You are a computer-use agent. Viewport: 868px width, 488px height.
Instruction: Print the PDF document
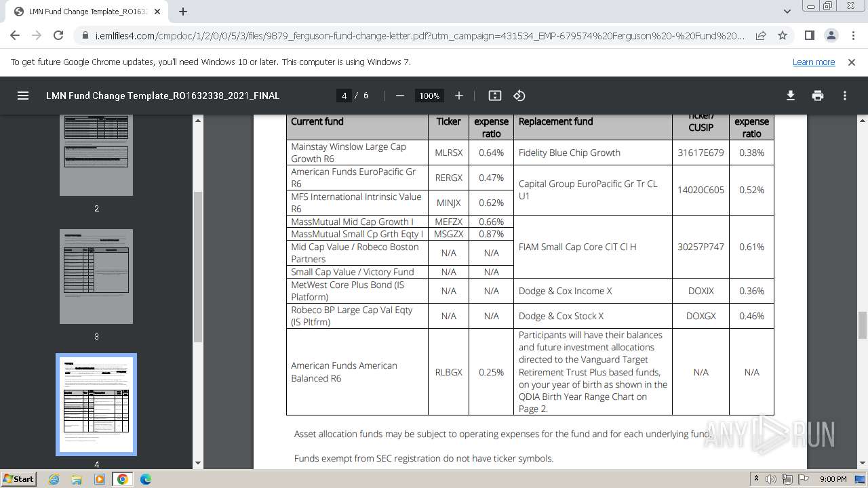click(x=818, y=96)
